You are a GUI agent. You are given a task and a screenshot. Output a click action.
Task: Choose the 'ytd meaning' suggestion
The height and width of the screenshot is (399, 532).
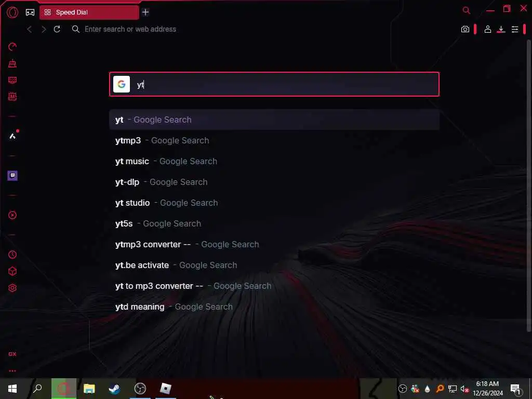pyautogui.click(x=274, y=307)
